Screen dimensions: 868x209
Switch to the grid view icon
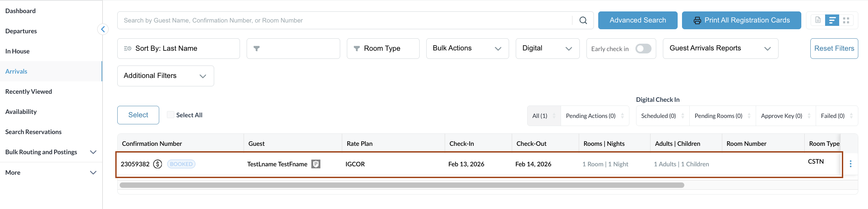[x=846, y=20]
